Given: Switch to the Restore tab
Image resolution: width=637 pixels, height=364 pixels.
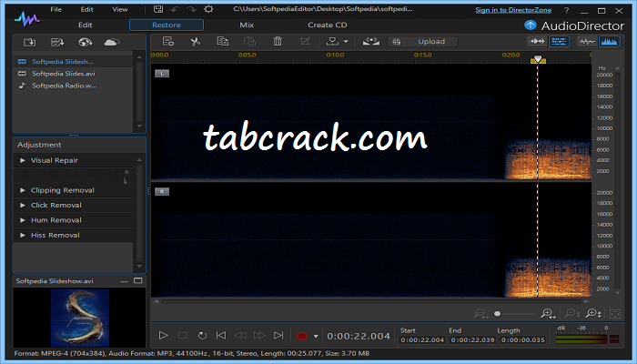Looking at the screenshot, I should [x=167, y=25].
